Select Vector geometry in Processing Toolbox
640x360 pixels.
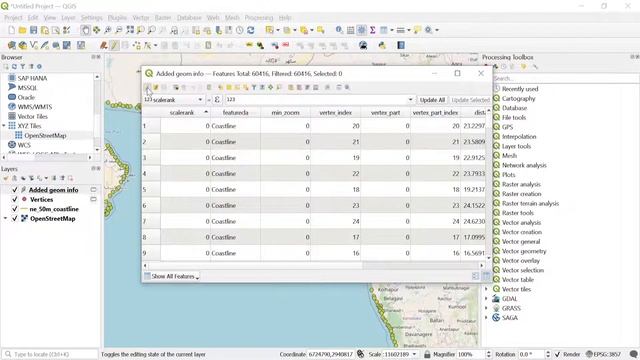[524, 251]
